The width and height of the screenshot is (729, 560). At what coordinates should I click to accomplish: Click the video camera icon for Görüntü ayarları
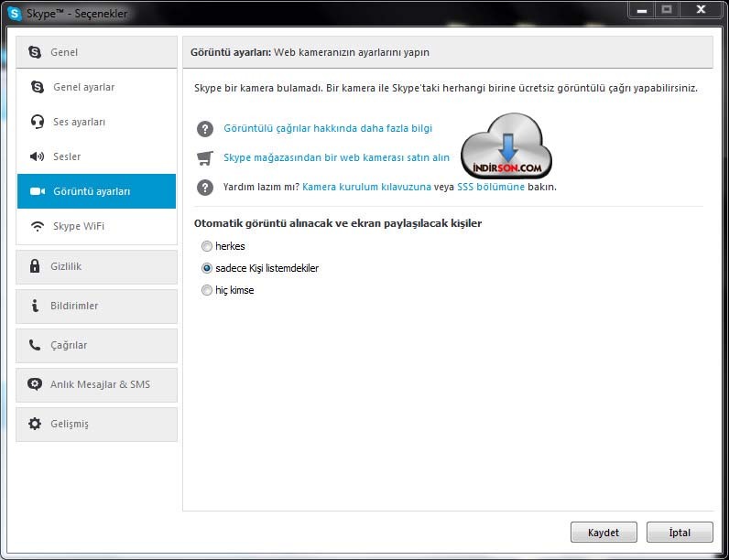38,191
